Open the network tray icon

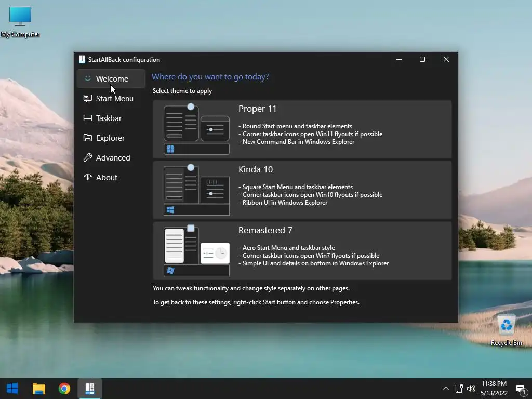(458, 389)
